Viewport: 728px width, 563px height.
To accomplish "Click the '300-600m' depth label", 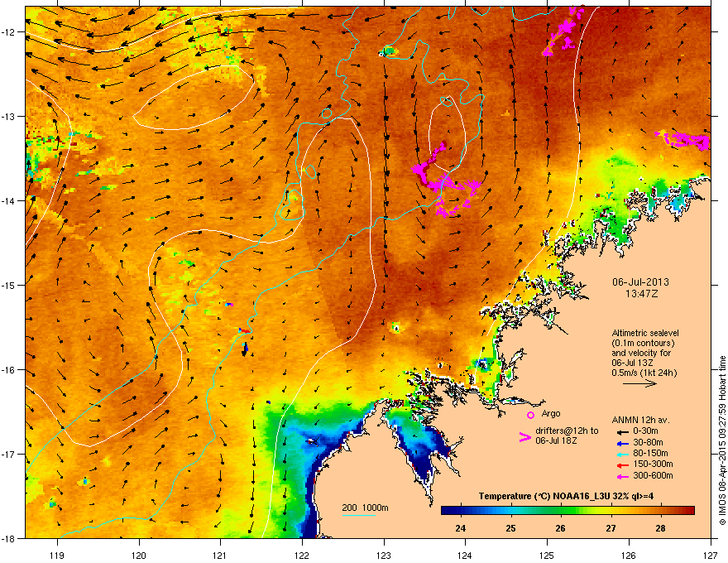I will point(653,475).
